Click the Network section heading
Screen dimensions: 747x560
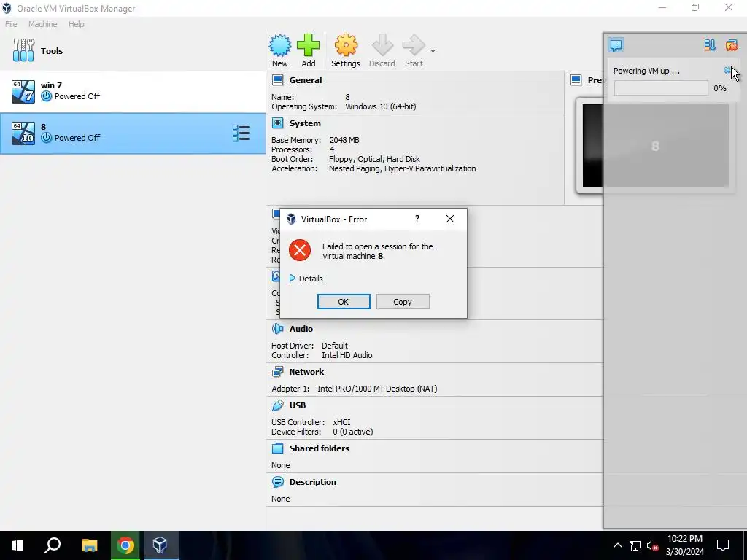pos(306,372)
